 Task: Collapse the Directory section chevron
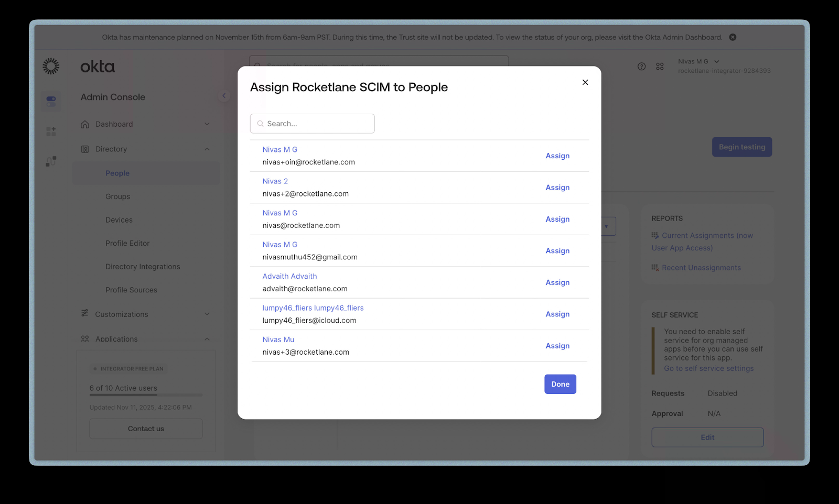coord(207,149)
